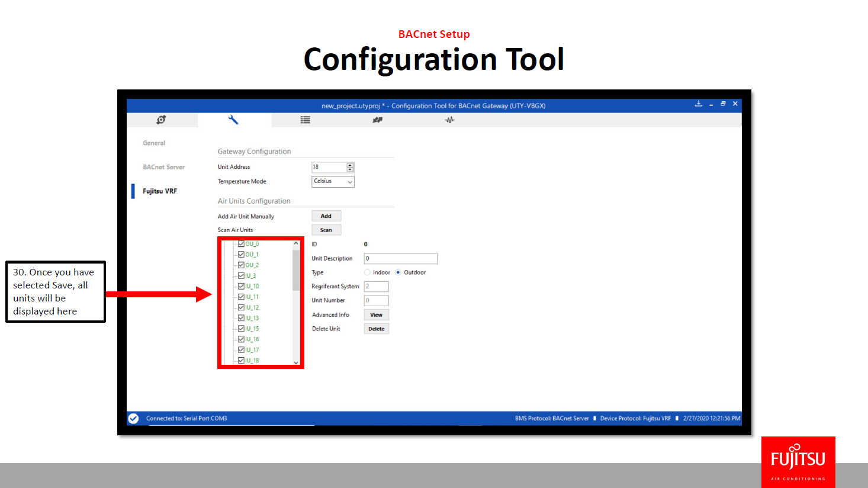This screenshot has height=488, width=868.
Task: Click the 'BMS Protocol: BACnet Server' status text
Action: click(552, 419)
